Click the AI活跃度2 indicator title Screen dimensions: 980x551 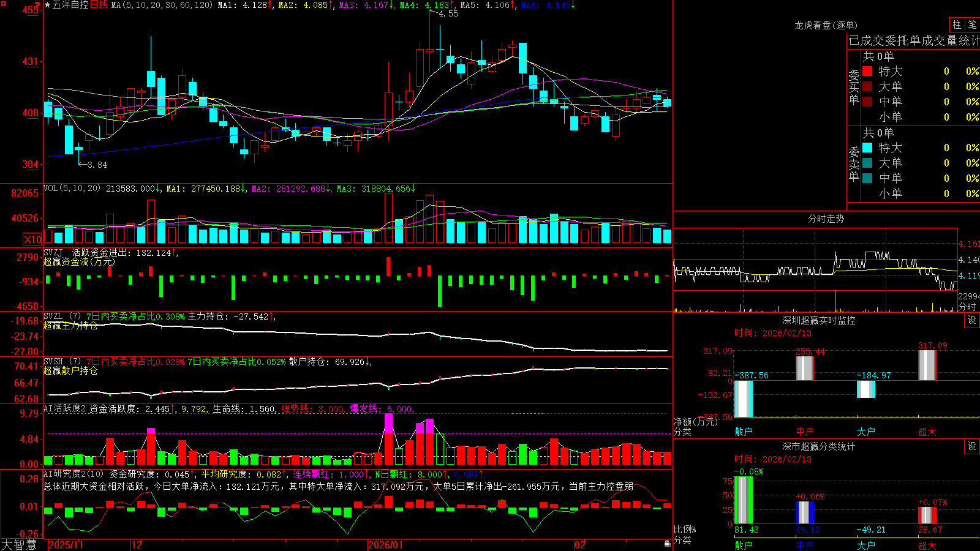[x=65, y=408]
